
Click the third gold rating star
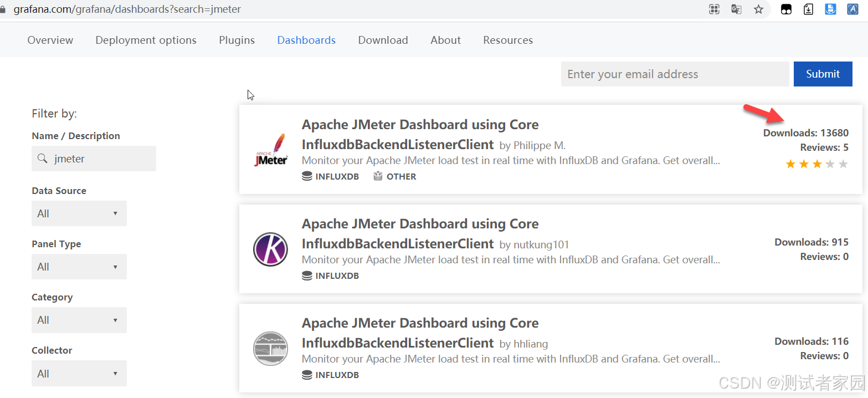pos(817,164)
